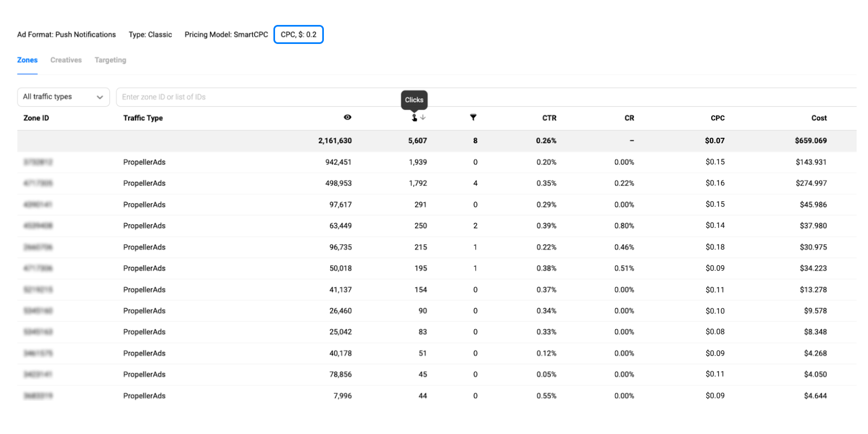Click the highlighted CPC, $: 0.2 box
This screenshot has height=434, width=868.
(x=298, y=35)
